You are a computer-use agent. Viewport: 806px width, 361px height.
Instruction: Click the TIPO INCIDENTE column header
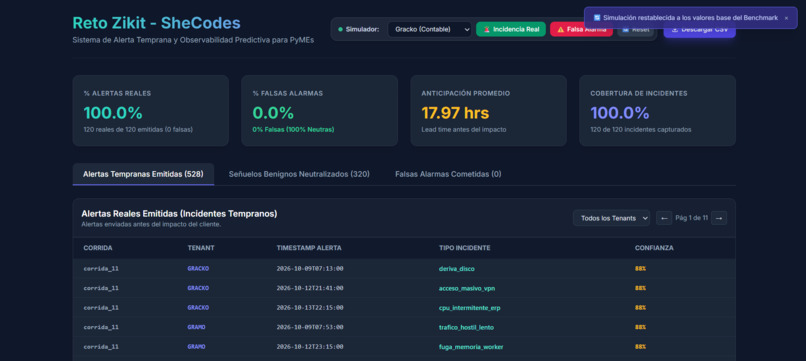tap(465, 248)
